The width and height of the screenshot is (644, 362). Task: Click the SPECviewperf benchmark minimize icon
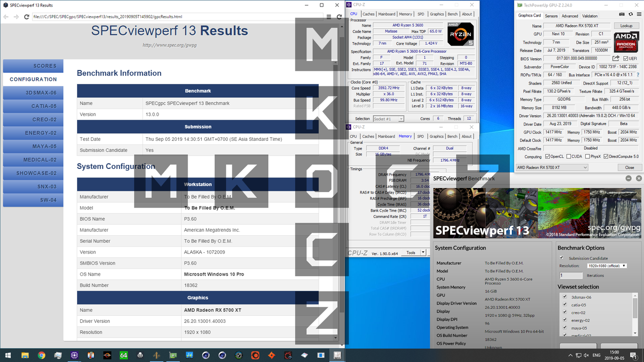coord(629,178)
